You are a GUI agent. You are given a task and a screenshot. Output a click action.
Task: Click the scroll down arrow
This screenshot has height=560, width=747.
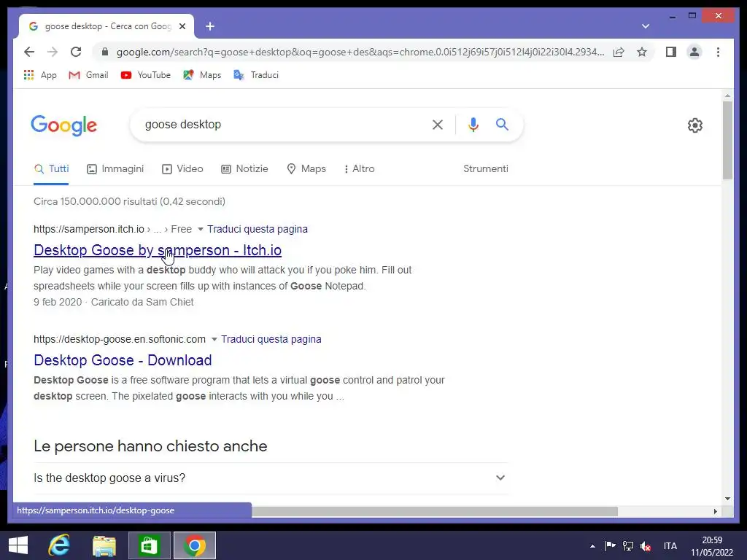click(727, 499)
